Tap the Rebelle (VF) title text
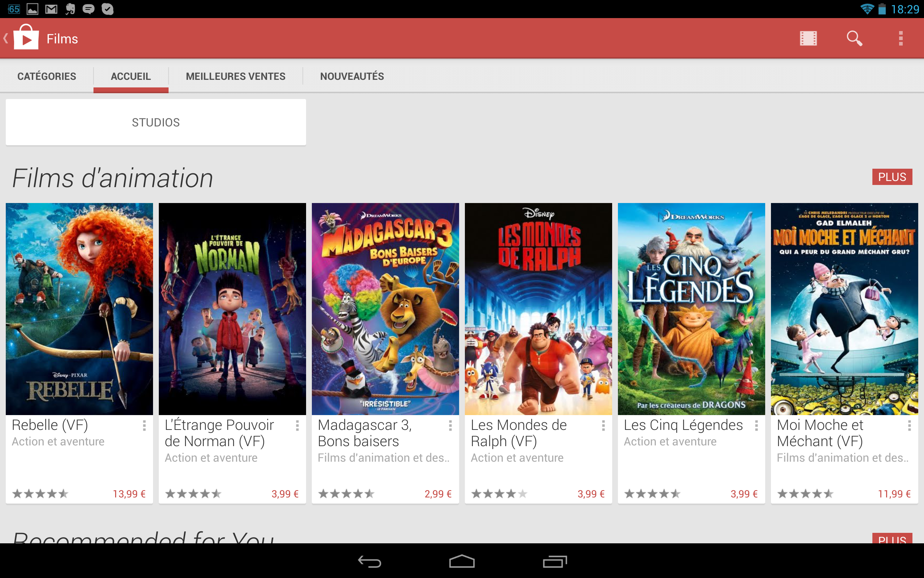The height and width of the screenshot is (578, 924). tap(50, 425)
